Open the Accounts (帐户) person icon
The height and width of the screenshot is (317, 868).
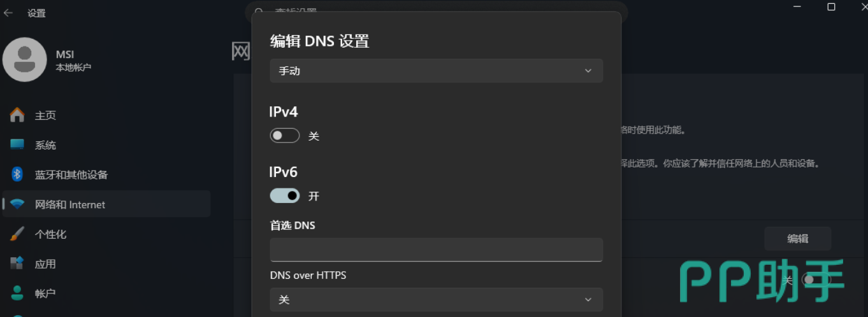(x=17, y=293)
